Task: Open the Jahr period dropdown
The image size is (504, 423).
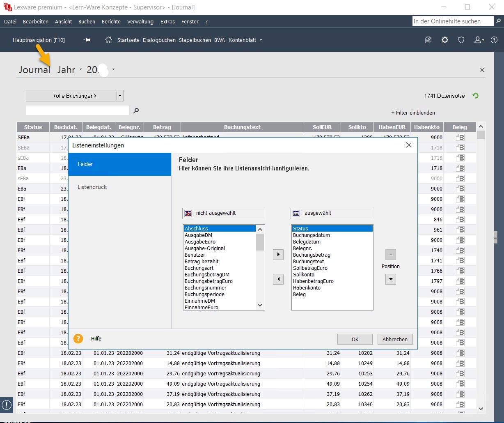Action: 69,70
